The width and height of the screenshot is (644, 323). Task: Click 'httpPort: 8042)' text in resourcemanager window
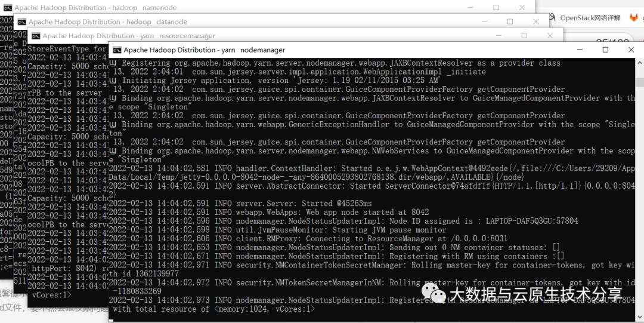(x=63, y=268)
